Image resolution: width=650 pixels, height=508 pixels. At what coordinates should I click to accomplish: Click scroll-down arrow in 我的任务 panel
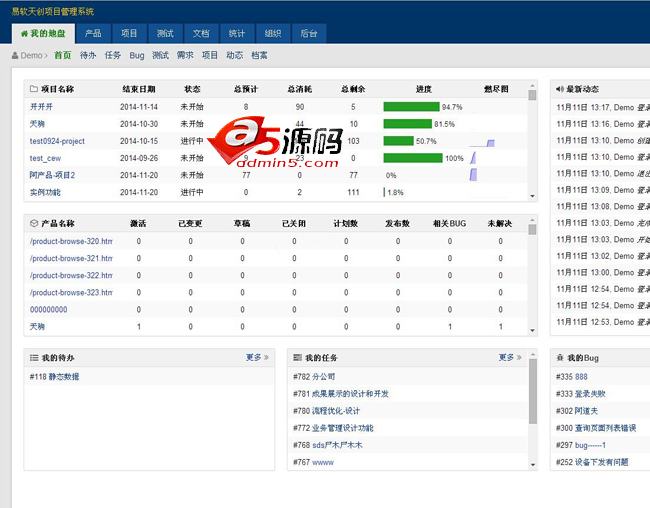pyautogui.click(x=533, y=465)
